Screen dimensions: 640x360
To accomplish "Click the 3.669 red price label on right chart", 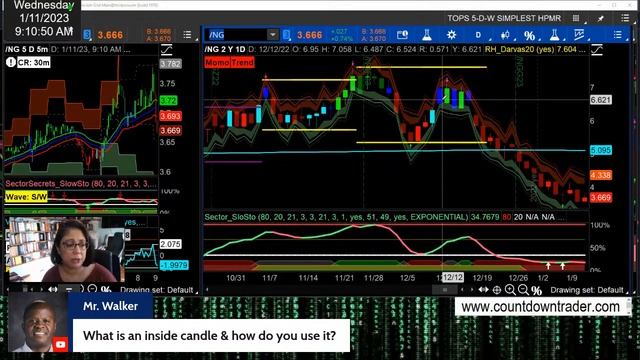I will coord(600,198).
